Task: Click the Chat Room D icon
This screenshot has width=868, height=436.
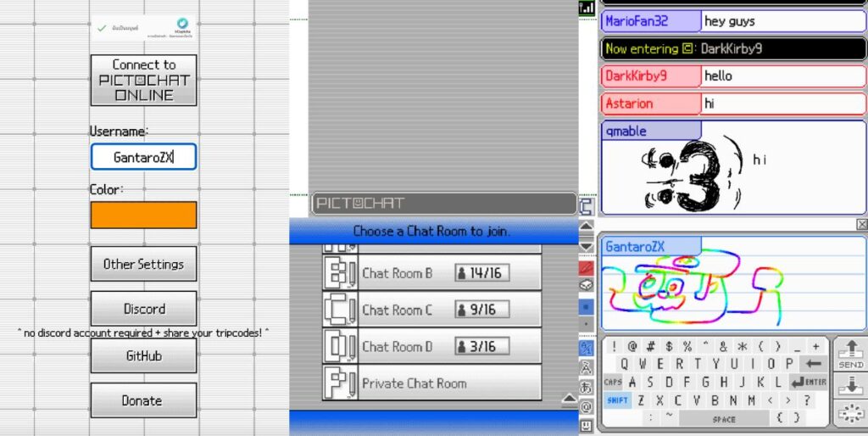Action: 340,346
